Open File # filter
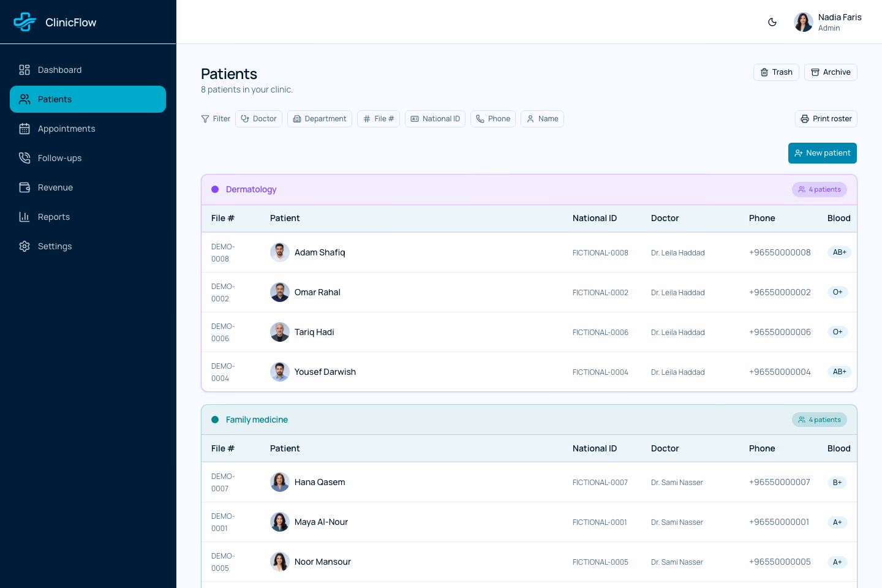The width and height of the screenshot is (882, 588). point(379,119)
